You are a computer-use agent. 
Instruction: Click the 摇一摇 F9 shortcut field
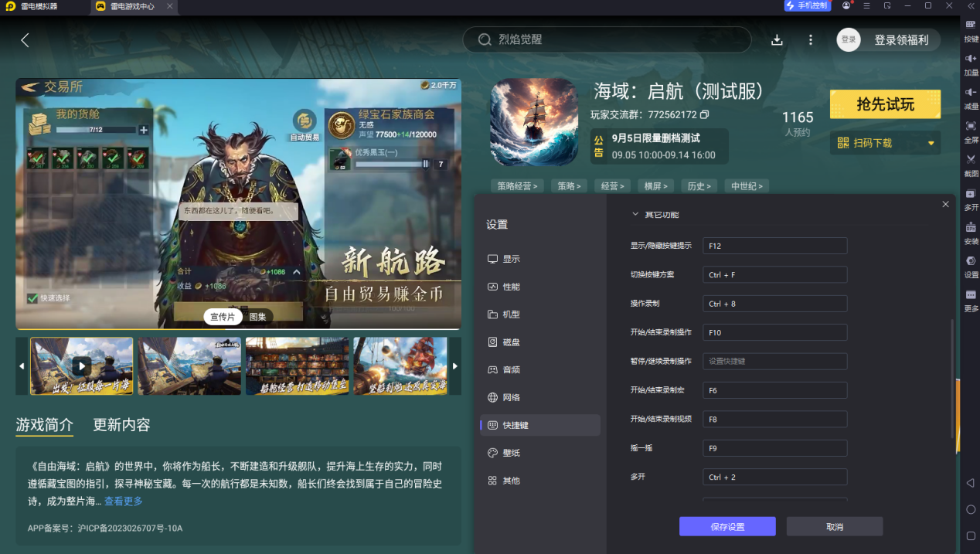click(775, 448)
